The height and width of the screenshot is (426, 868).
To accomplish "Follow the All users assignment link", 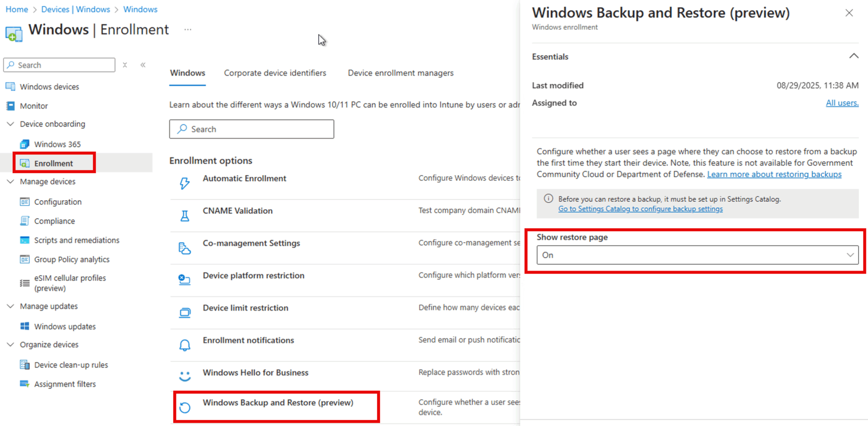I will click(x=842, y=102).
